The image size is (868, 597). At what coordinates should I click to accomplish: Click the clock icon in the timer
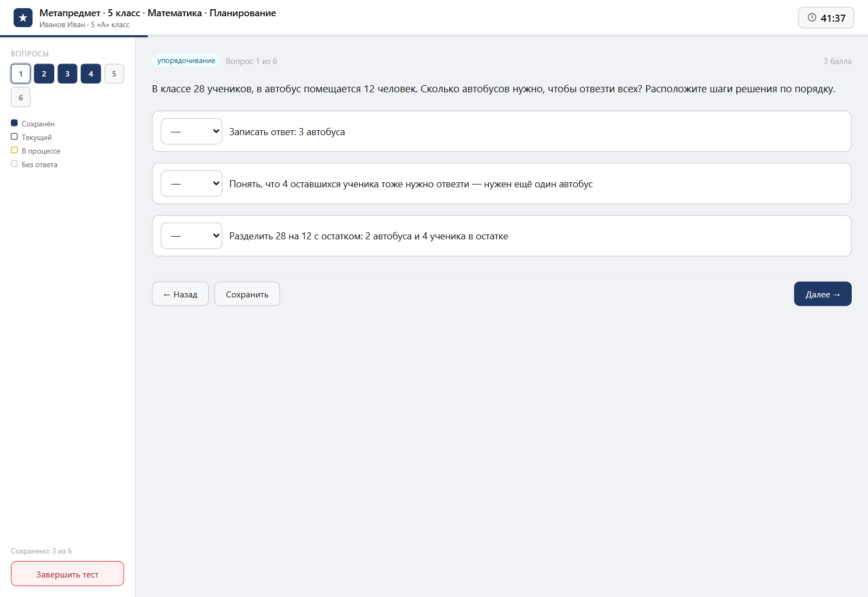tap(812, 17)
